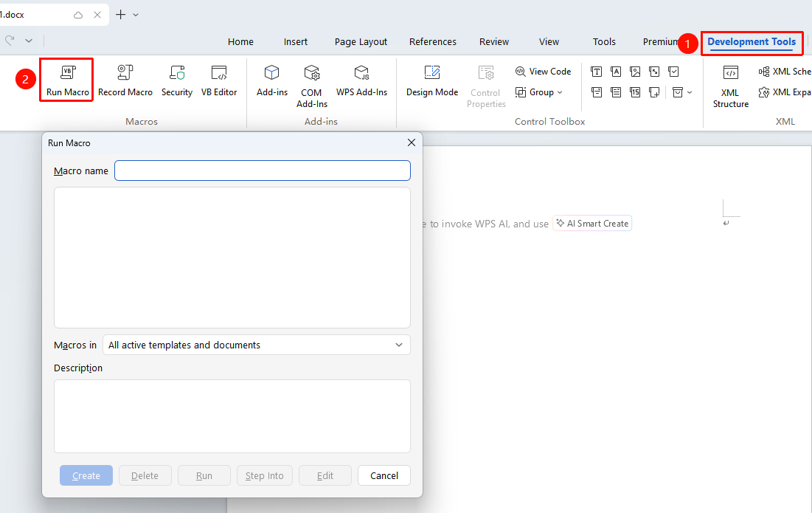The image size is (812, 513).
Task: Insert the content control with plus sign
Action: coord(654,92)
